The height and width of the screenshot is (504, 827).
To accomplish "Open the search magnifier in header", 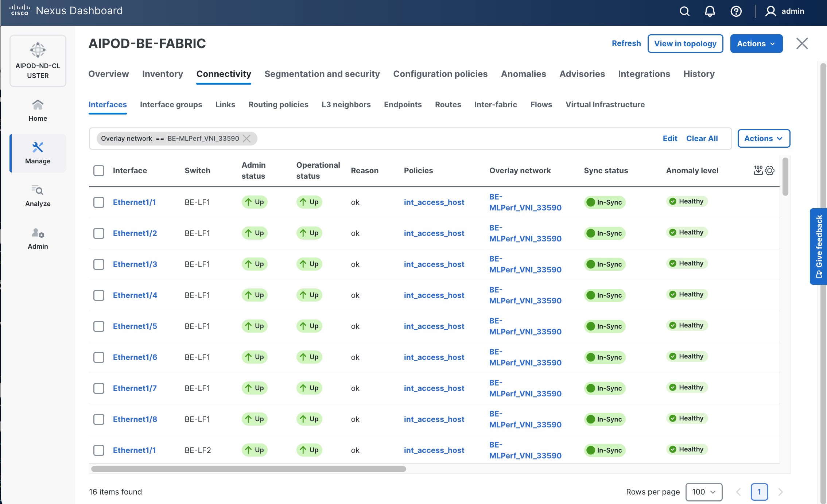I will (684, 11).
